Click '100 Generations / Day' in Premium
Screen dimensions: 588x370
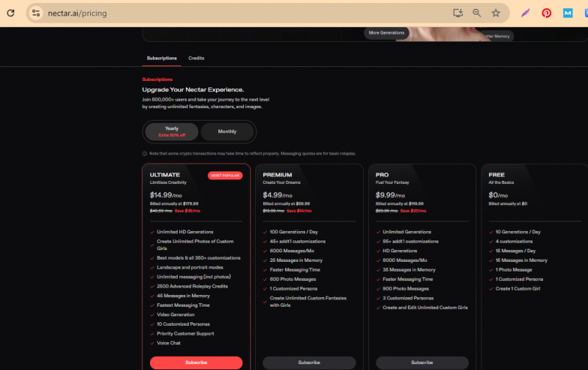(x=293, y=232)
